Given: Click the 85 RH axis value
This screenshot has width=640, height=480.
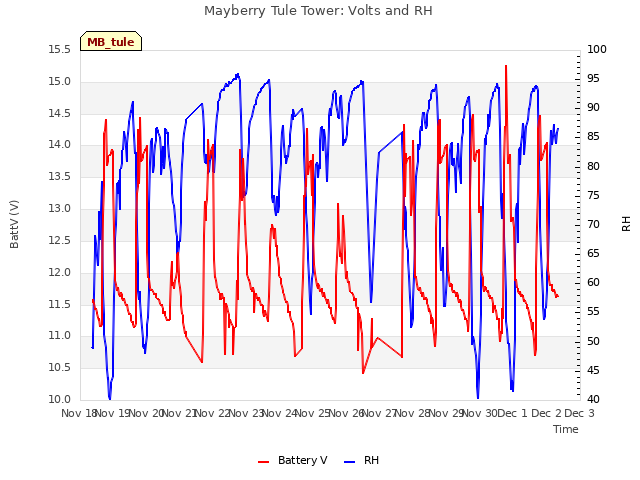Looking at the screenshot, I should pos(593,137).
